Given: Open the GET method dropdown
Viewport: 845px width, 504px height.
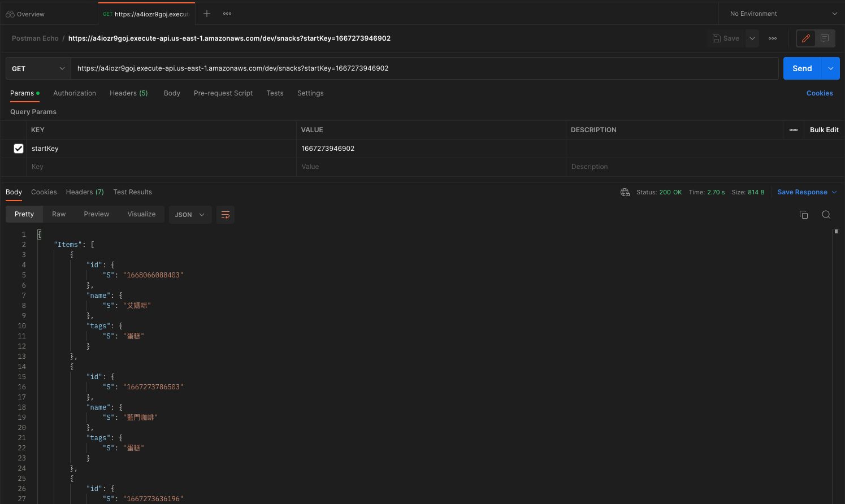Looking at the screenshot, I should pos(38,68).
